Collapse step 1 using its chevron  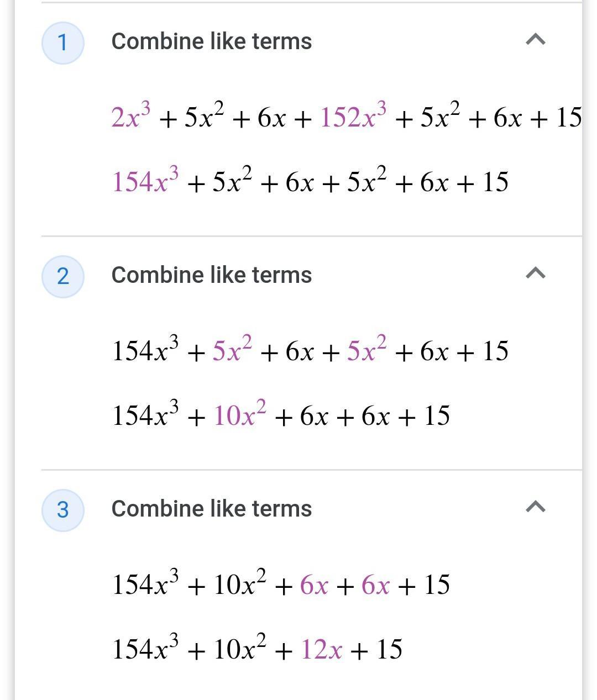pyautogui.click(x=535, y=39)
